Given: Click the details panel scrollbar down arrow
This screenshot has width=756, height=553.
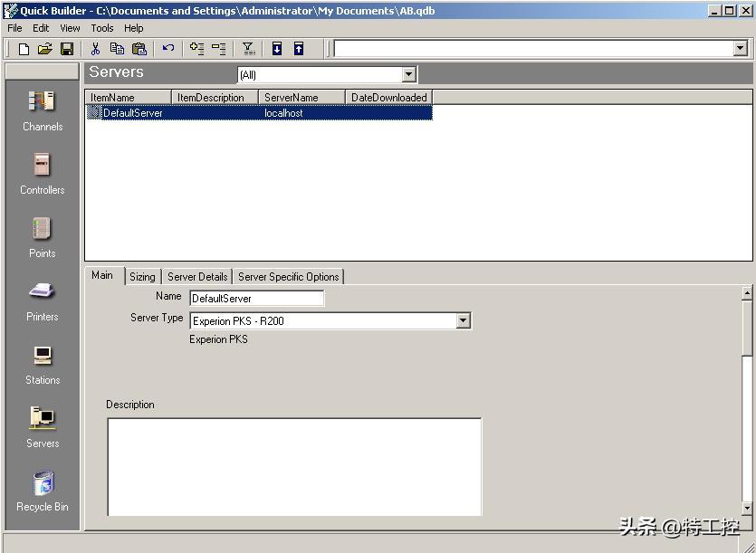Looking at the screenshot, I should coord(747,508).
